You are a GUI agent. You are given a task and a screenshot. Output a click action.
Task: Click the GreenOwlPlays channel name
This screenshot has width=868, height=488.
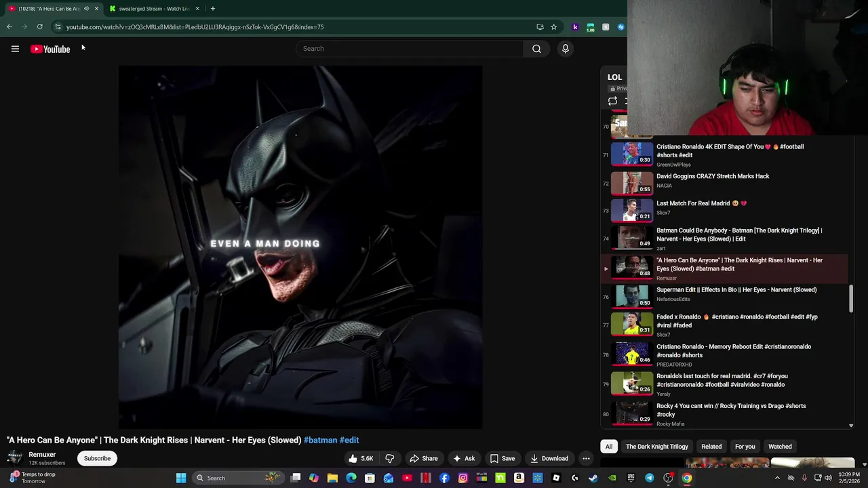pos(673,165)
